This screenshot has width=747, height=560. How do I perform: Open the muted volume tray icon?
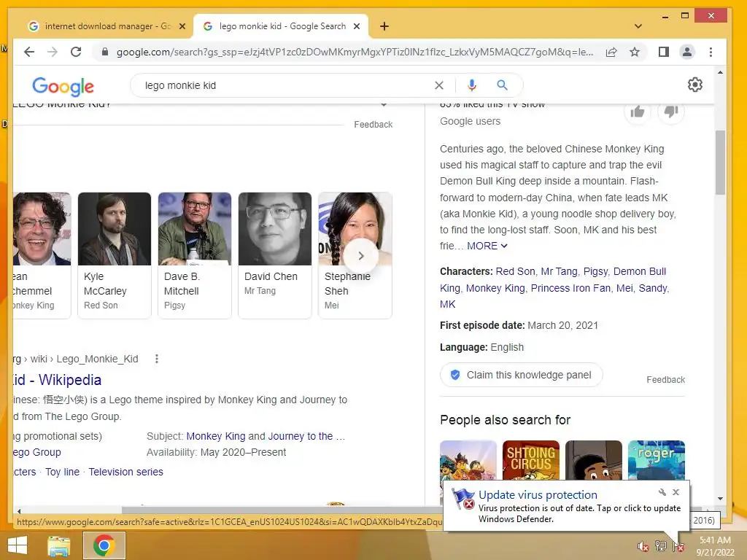(643, 547)
